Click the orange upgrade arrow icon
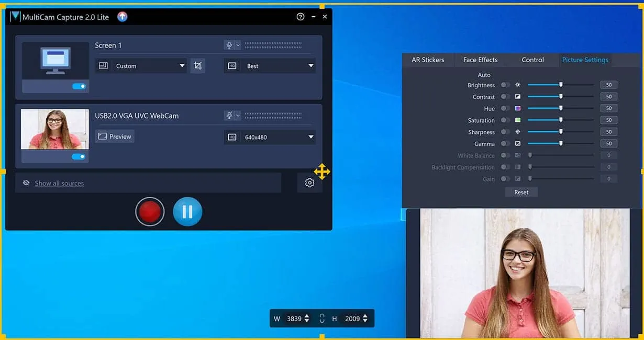This screenshot has height=340, width=644. (x=122, y=17)
